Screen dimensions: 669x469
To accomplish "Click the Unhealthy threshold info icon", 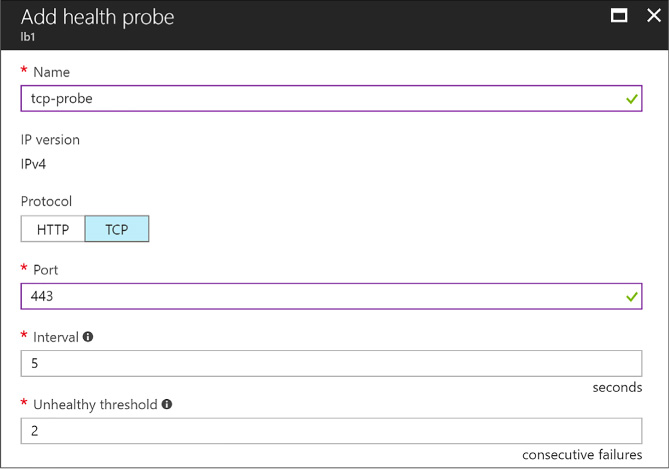I will click(x=167, y=404).
